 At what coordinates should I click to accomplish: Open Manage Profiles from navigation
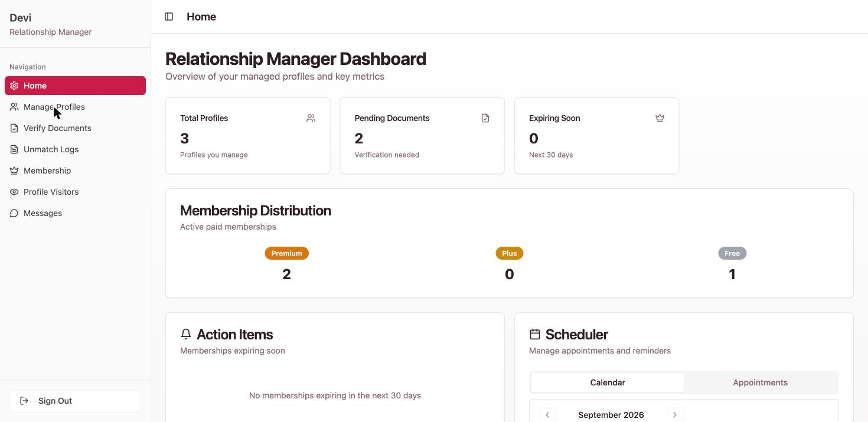[x=75, y=107]
